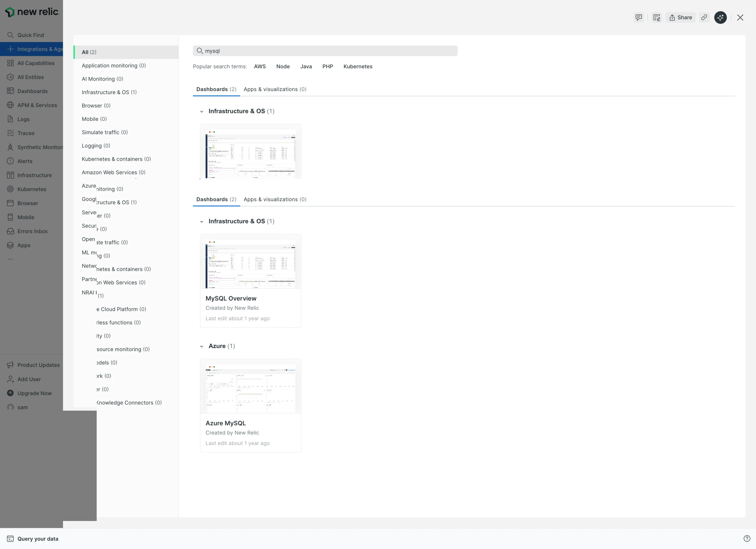Select Integrations & Agents in sidebar

pyautogui.click(x=31, y=49)
